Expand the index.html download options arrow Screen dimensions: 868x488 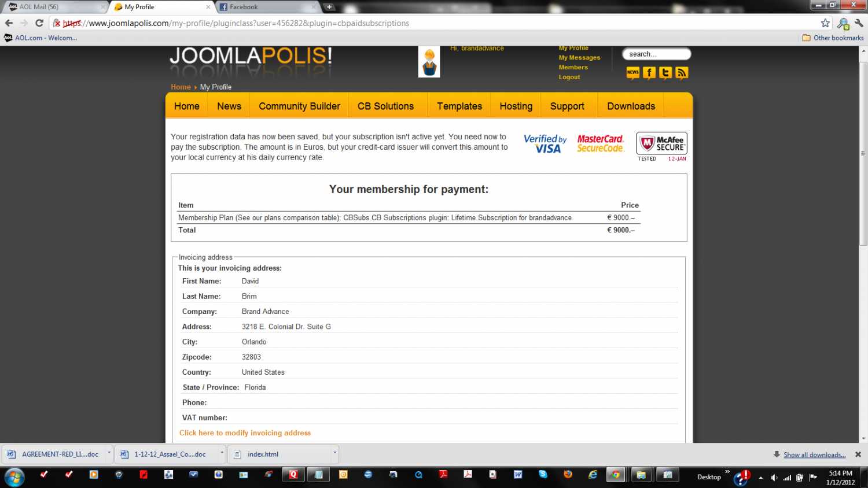(334, 454)
